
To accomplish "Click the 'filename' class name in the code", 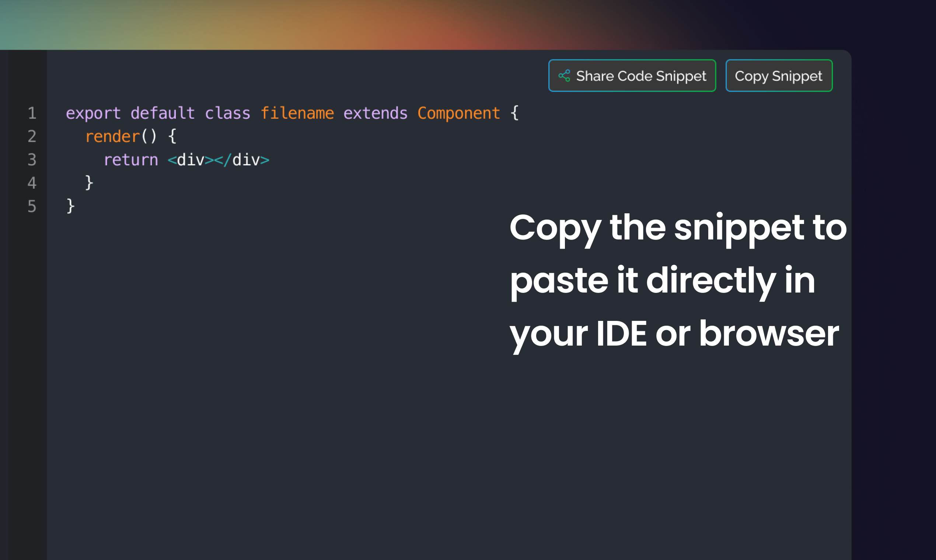I will pos(298,112).
